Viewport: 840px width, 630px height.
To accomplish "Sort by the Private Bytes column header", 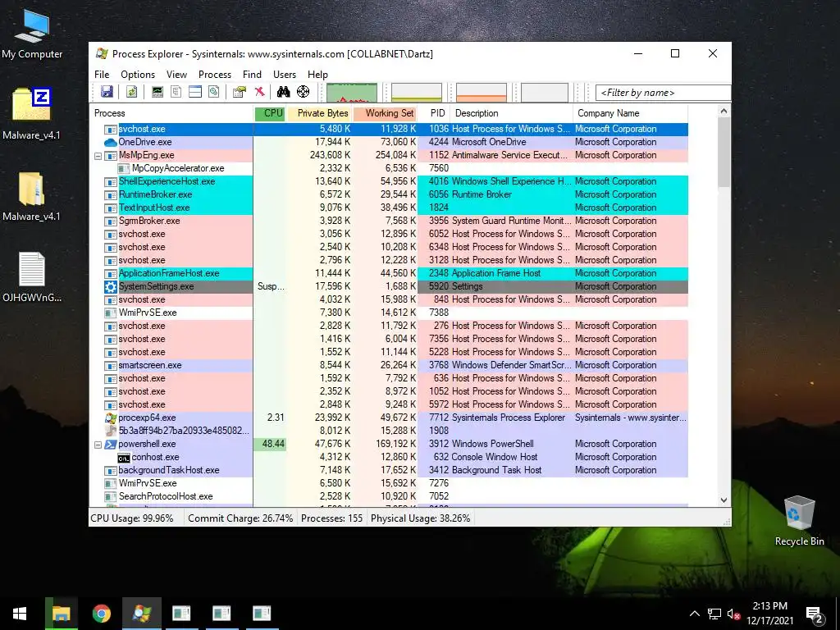I will [x=320, y=113].
